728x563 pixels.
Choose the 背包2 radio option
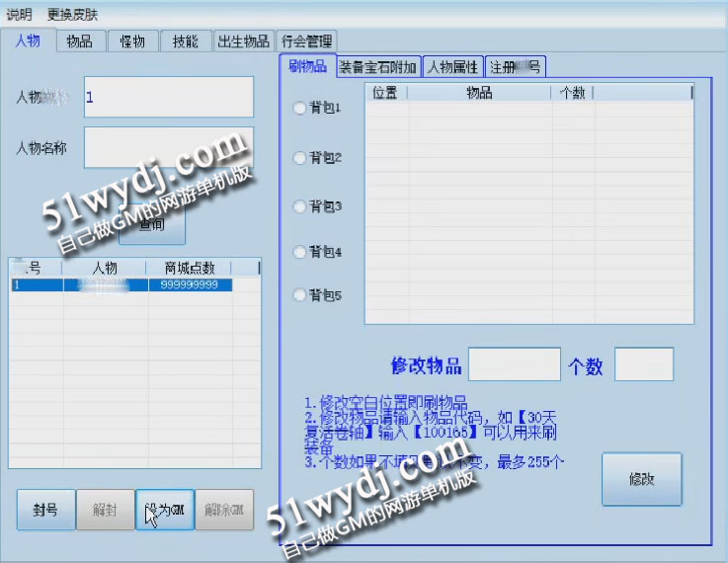pos(300,157)
